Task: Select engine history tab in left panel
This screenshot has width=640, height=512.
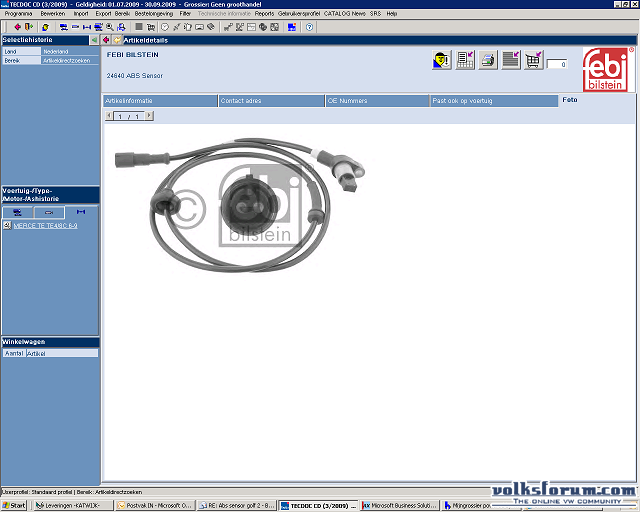Action: [49, 212]
